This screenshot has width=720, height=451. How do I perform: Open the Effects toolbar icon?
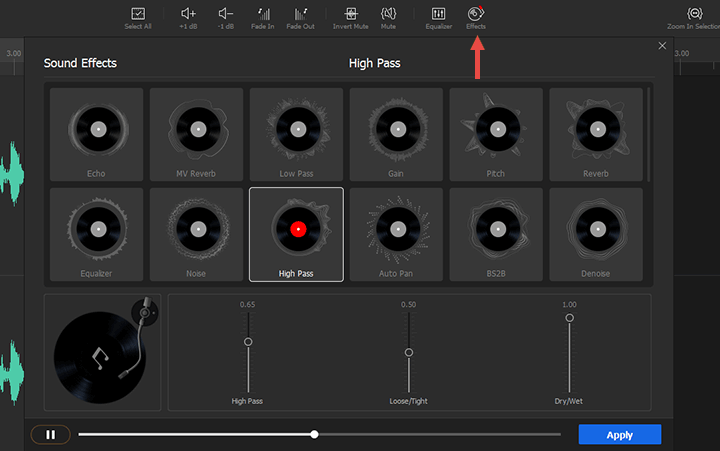476,14
